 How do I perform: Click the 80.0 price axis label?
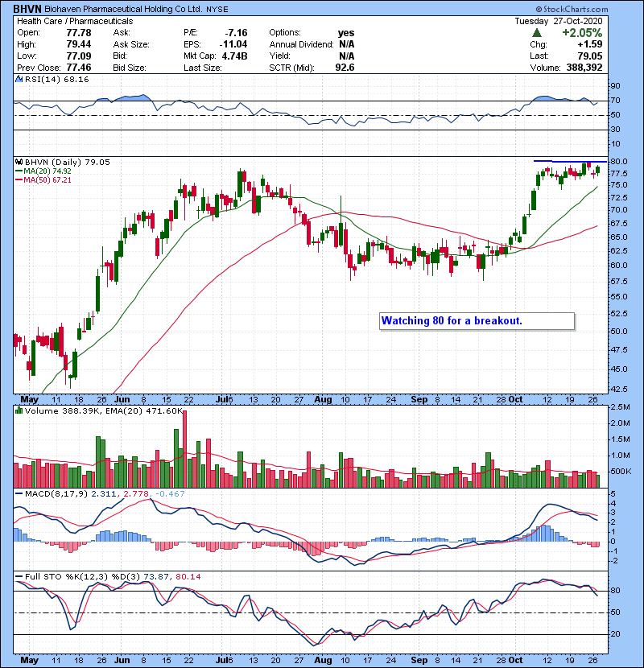pyautogui.click(x=618, y=162)
